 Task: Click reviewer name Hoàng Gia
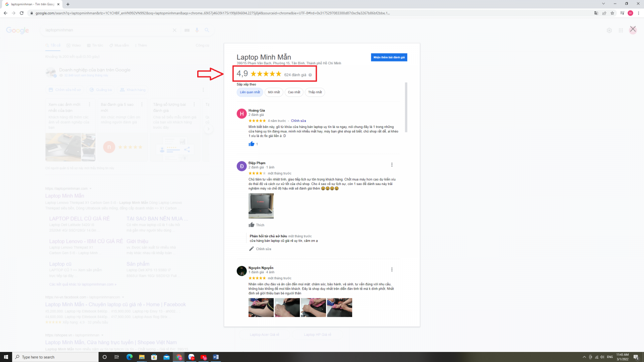click(256, 110)
